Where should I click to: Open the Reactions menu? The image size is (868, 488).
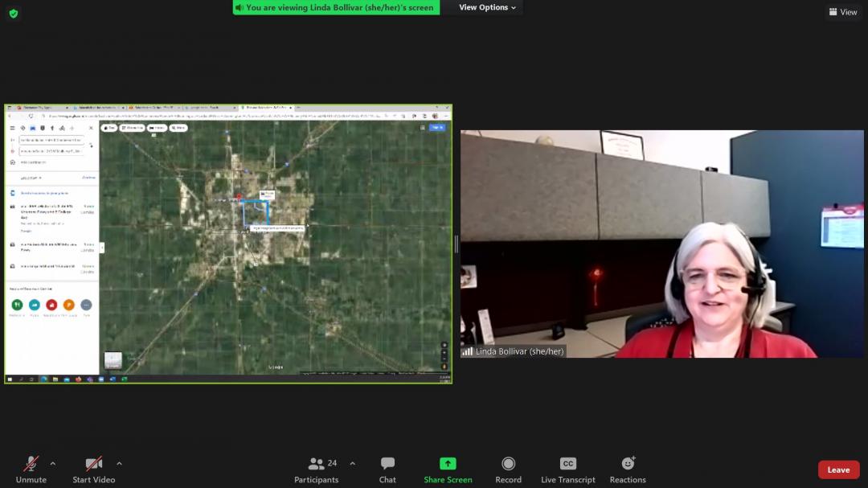point(628,464)
